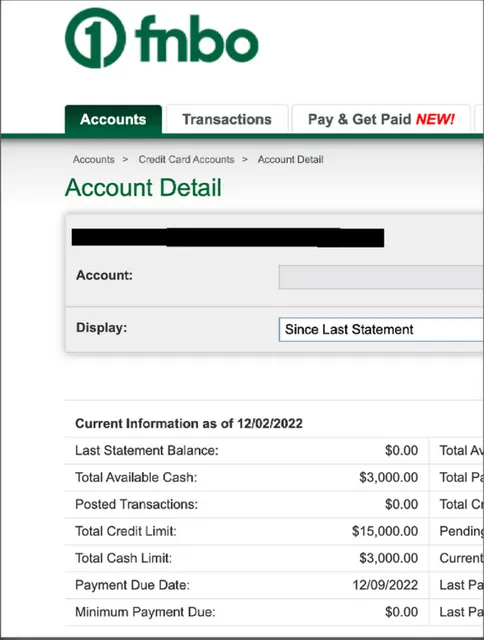The width and height of the screenshot is (484, 640).
Task: Click Total Available Cash $3,000.00 value
Action: pyautogui.click(x=389, y=478)
